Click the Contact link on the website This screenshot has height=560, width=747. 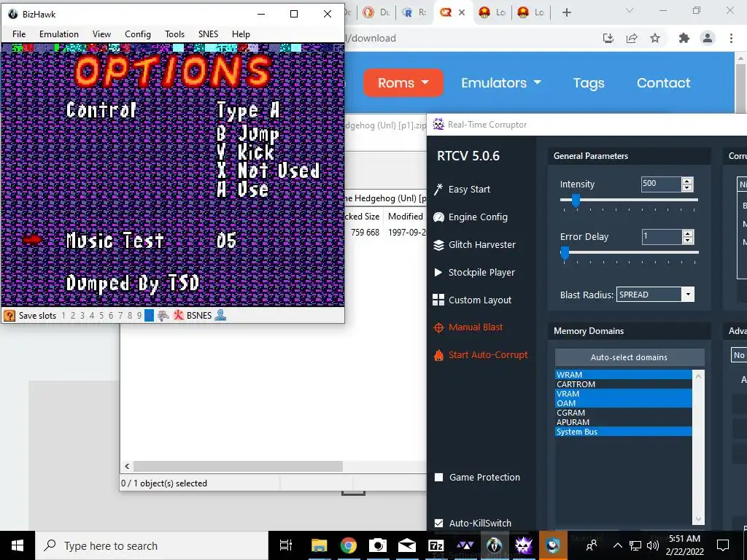point(663,83)
